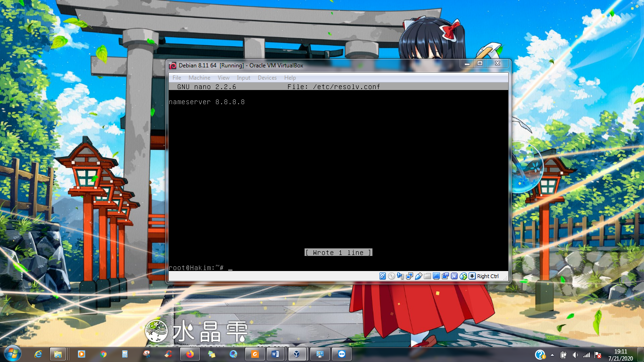Switch to Word document in taskbar
This screenshot has height=362, width=644.
pos(275,354)
